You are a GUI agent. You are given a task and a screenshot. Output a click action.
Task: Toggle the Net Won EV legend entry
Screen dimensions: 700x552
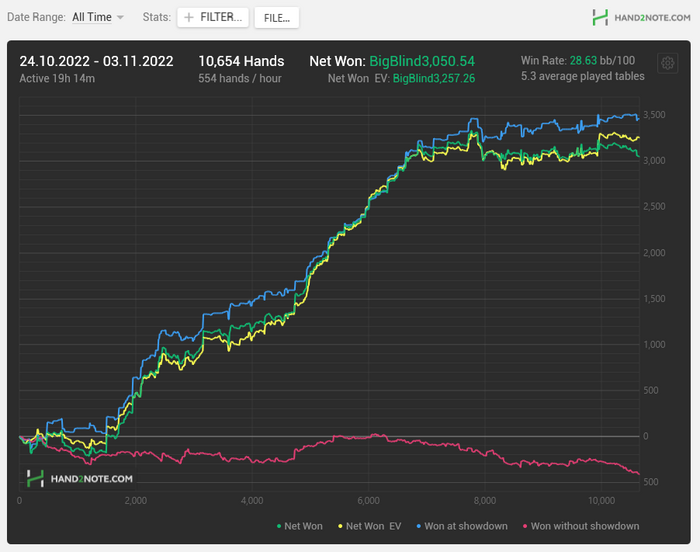click(x=370, y=526)
